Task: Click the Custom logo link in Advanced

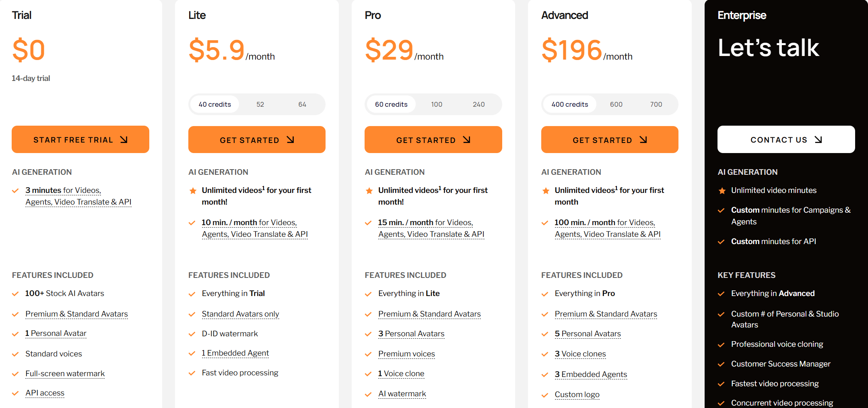Action: pos(577,394)
